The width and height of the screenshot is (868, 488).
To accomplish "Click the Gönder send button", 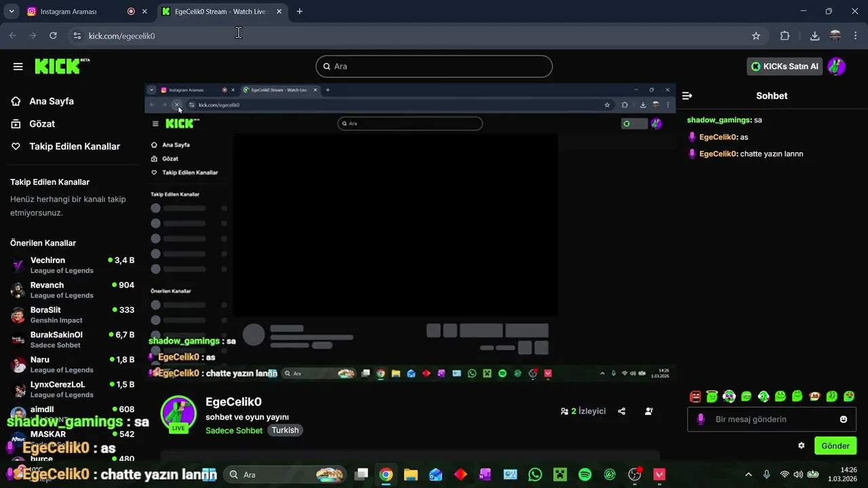I will point(835,446).
